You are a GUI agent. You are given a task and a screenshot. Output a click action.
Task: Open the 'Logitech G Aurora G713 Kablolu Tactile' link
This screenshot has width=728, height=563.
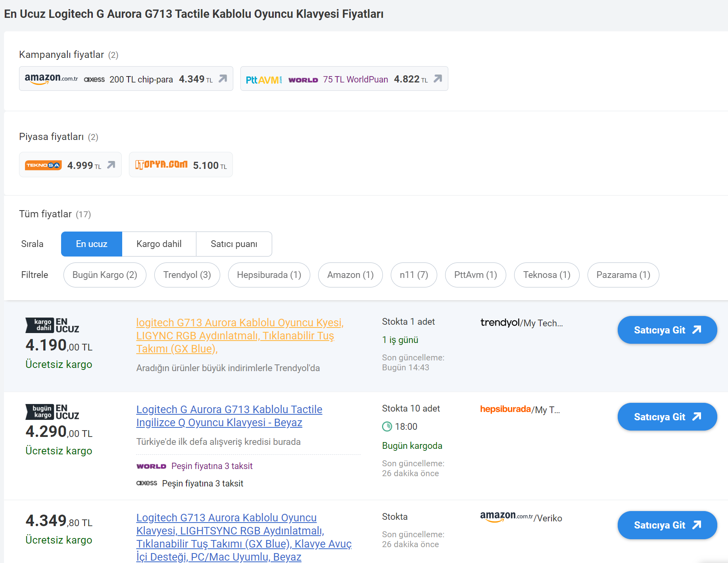pyautogui.click(x=229, y=416)
